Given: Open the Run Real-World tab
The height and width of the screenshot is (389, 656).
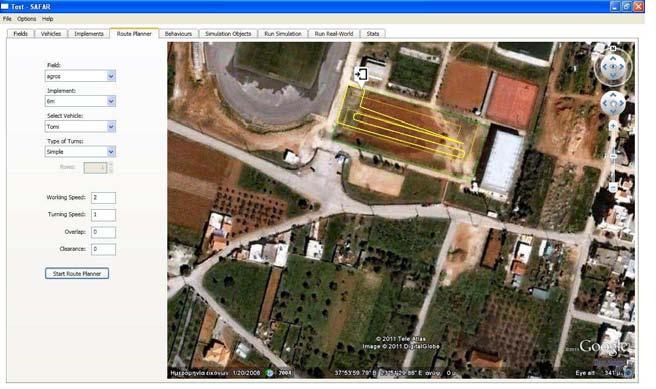Looking at the screenshot, I should (x=334, y=33).
